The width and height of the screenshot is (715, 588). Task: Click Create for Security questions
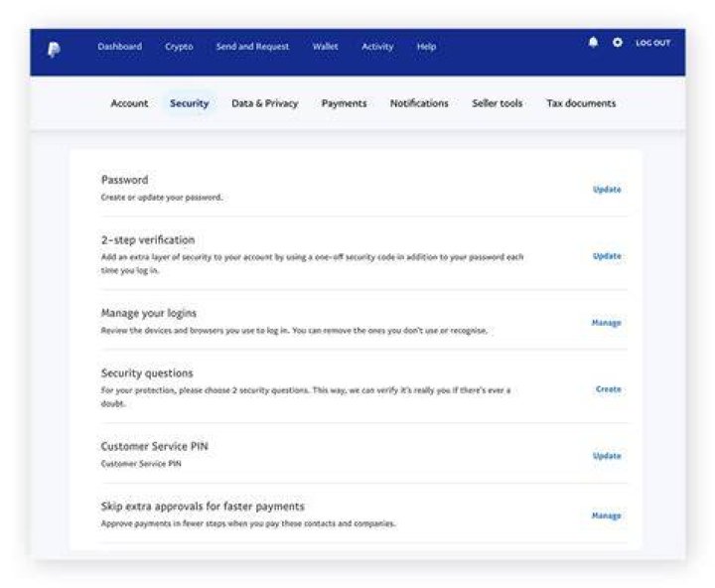(x=609, y=389)
